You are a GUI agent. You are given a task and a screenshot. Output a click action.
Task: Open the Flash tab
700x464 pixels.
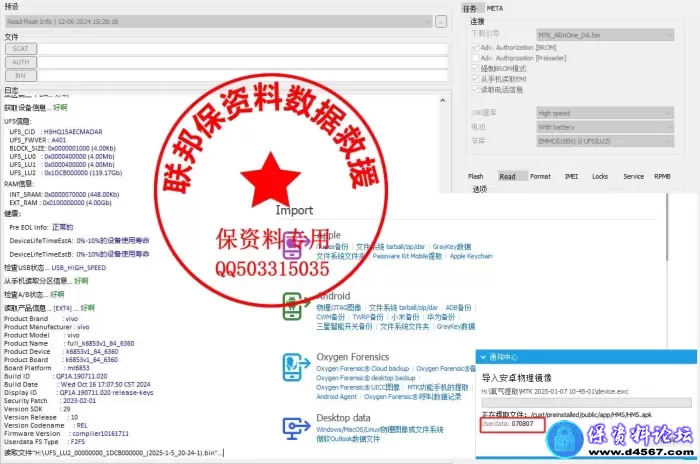click(475, 176)
